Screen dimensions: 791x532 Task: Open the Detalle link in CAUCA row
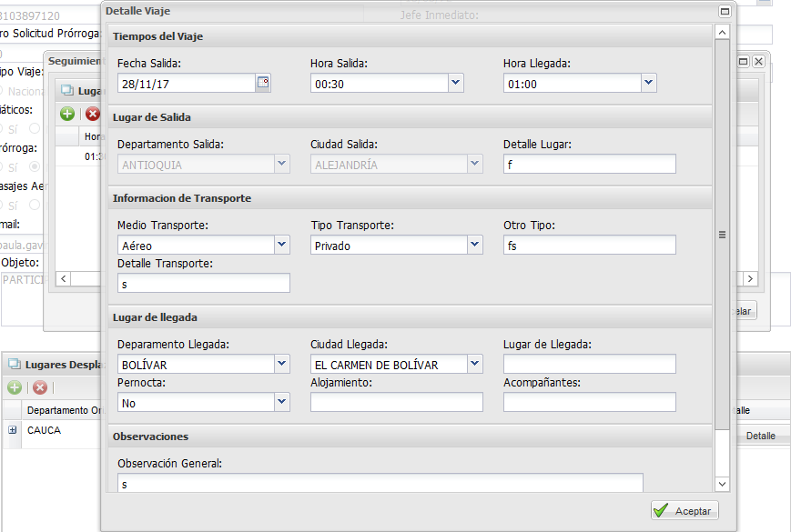[760, 436]
